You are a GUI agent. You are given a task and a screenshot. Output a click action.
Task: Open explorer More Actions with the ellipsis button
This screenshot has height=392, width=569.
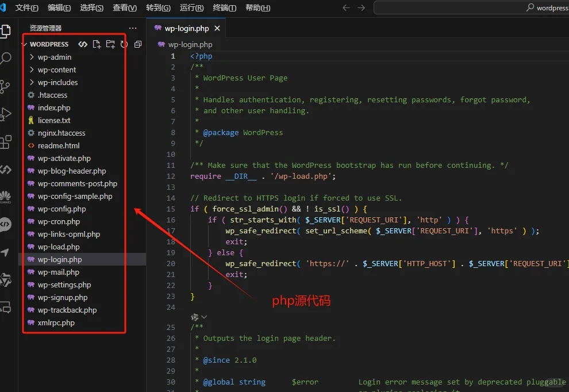[x=133, y=28]
